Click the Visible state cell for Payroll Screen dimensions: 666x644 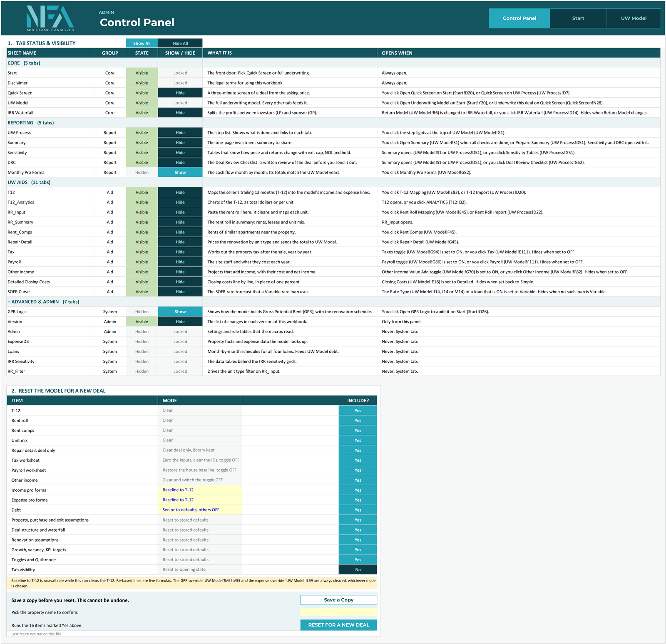click(142, 262)
